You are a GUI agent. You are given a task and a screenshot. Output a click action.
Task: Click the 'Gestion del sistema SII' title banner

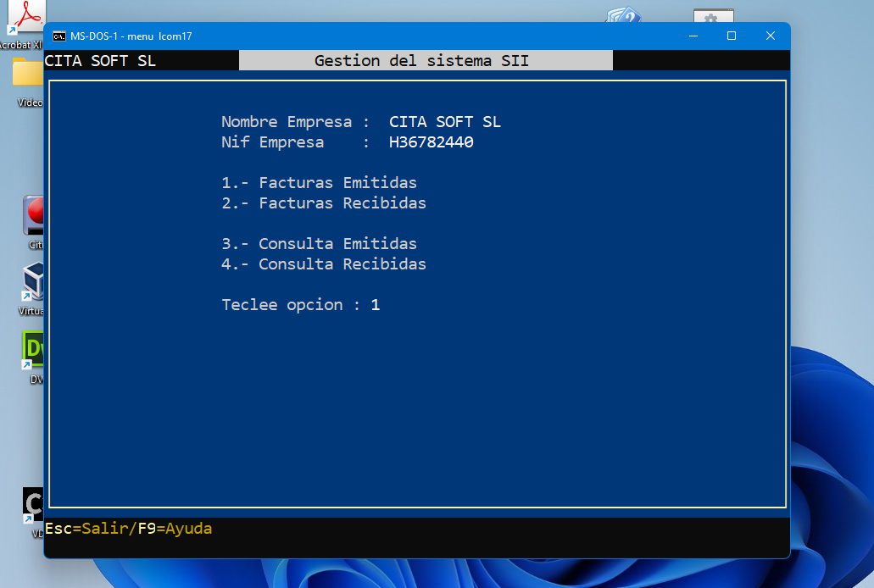pyautogui.click(x=426, y=60)
